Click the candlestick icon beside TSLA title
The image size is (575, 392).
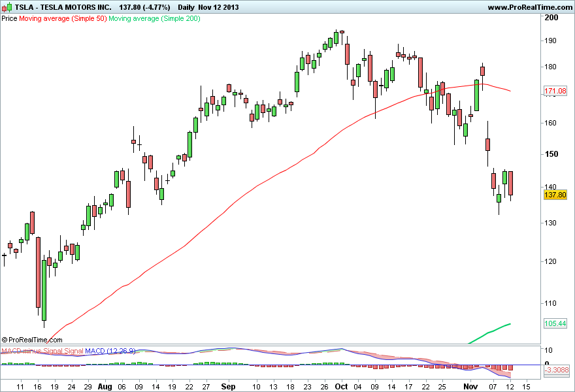[7, 7]
